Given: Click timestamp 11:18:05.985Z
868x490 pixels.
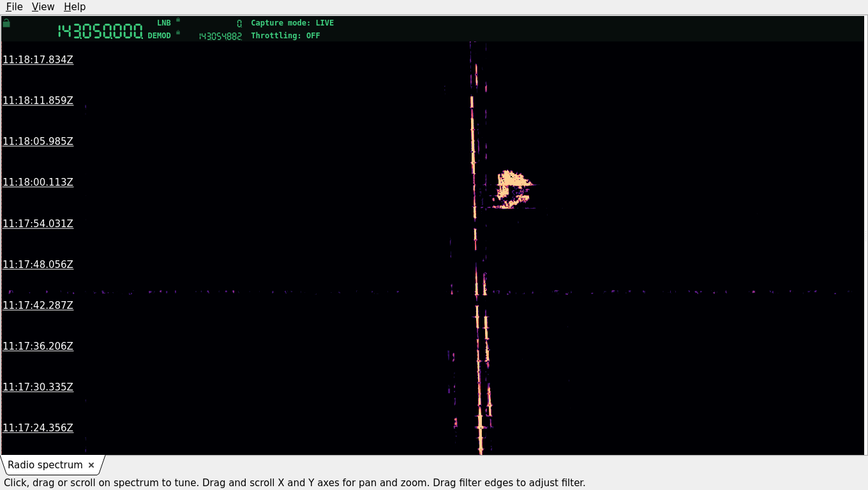Looking at the screenshot, I should 38,141.
